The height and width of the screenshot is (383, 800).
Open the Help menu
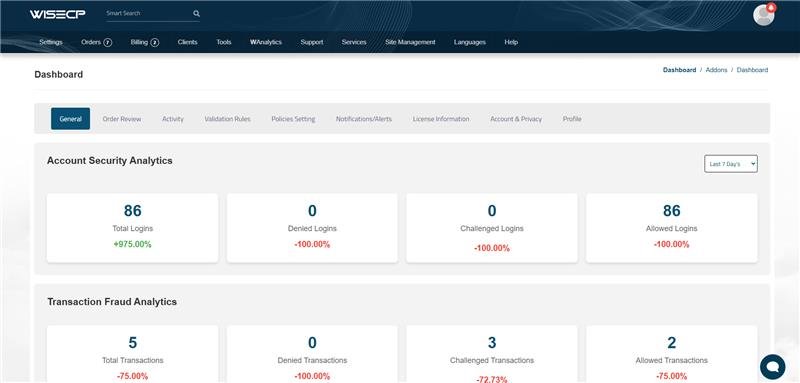[x=511, y=42]
